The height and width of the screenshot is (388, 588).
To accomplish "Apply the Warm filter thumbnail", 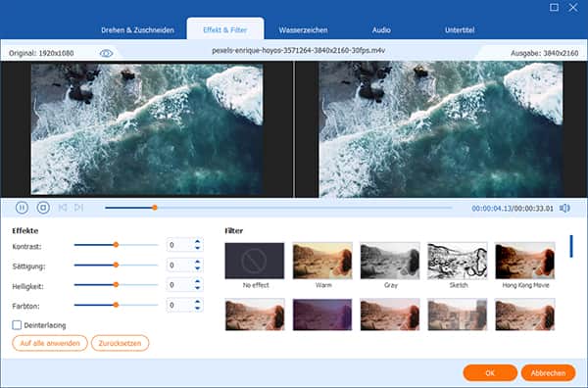I will [322, 261].
